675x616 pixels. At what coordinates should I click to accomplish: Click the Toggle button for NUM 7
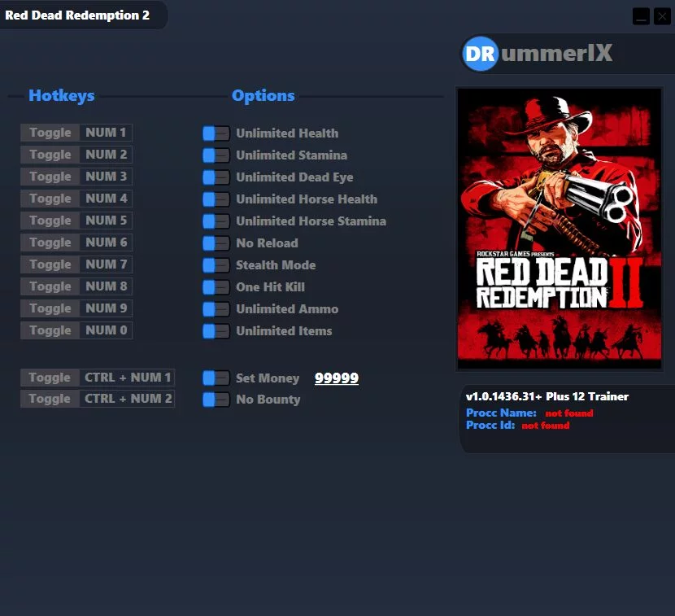[x=50, y=264]
